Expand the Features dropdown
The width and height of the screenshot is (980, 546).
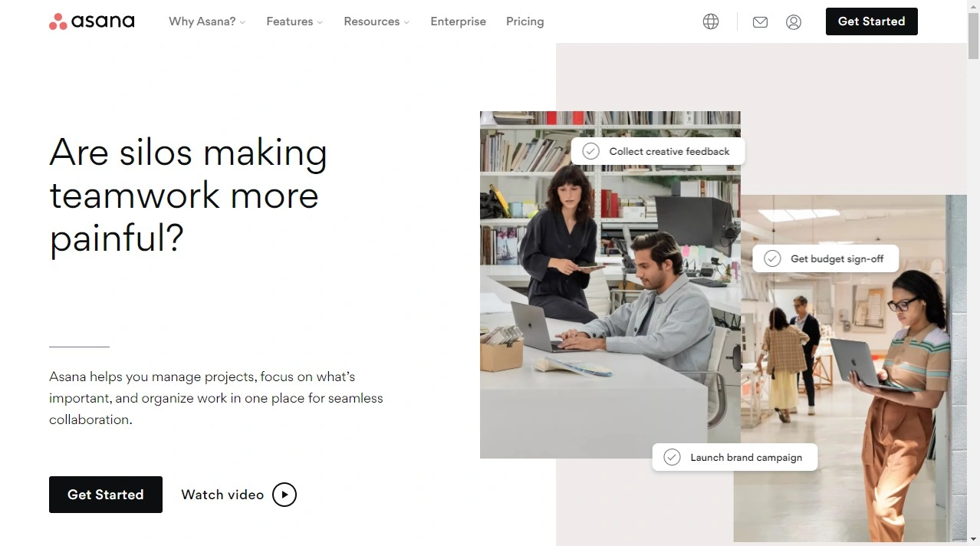coord(294,21)
